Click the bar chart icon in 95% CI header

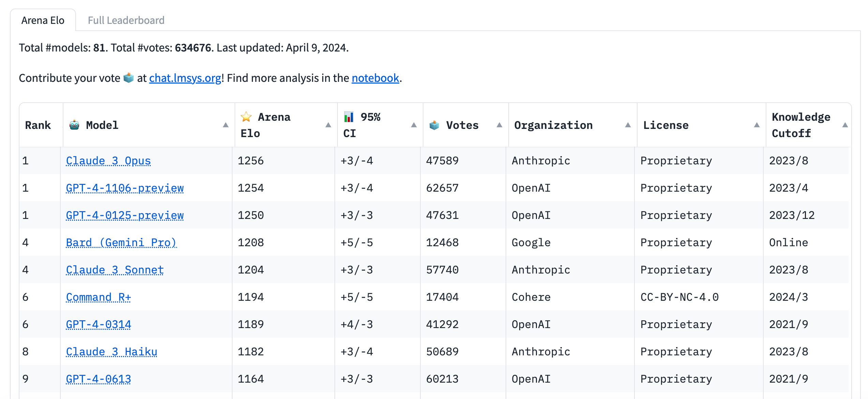click(x=349, y=117)
